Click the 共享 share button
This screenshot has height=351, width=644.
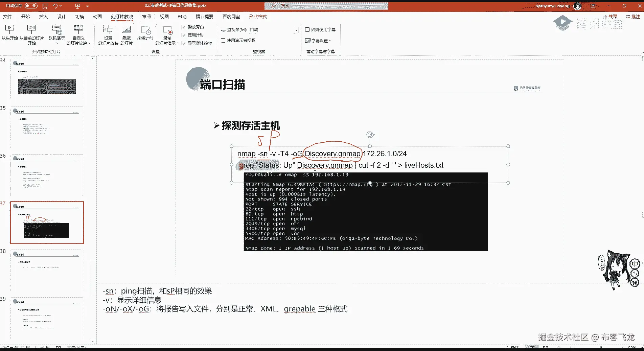(x=611, y=17)
